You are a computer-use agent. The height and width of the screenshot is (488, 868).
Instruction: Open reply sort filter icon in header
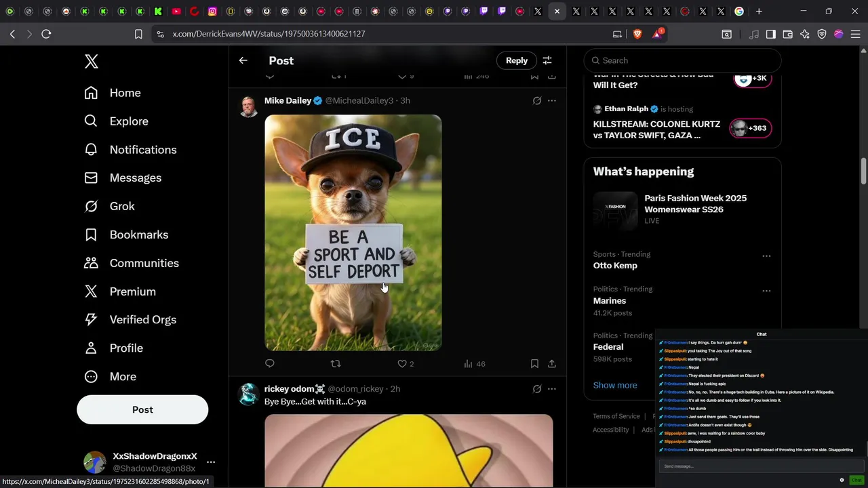(547, 60)
